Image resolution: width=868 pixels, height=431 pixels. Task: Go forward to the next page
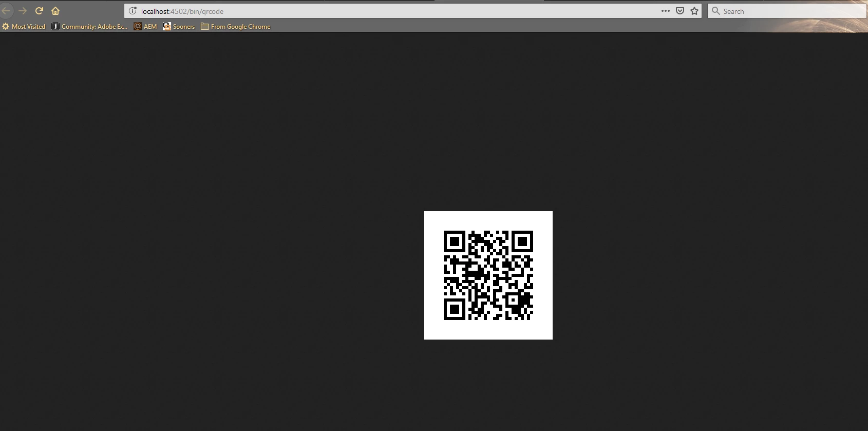[23, 11]
